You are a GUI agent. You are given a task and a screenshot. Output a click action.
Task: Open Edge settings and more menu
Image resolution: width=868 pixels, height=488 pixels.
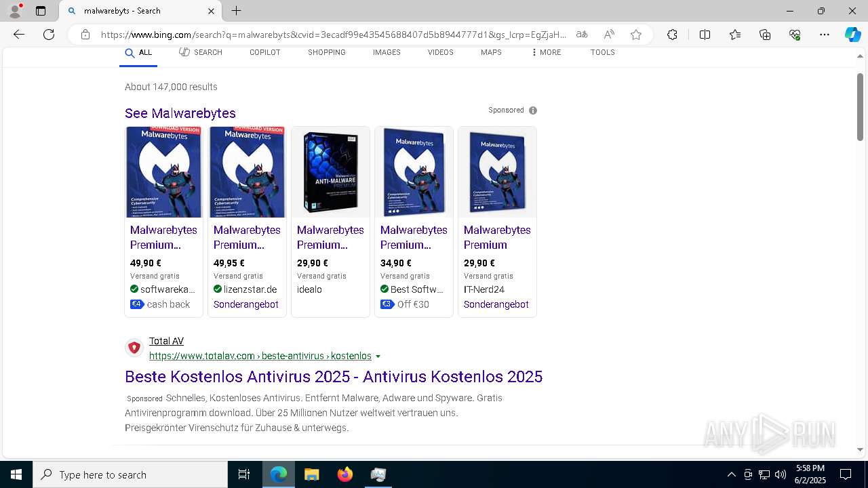(825, 35)
